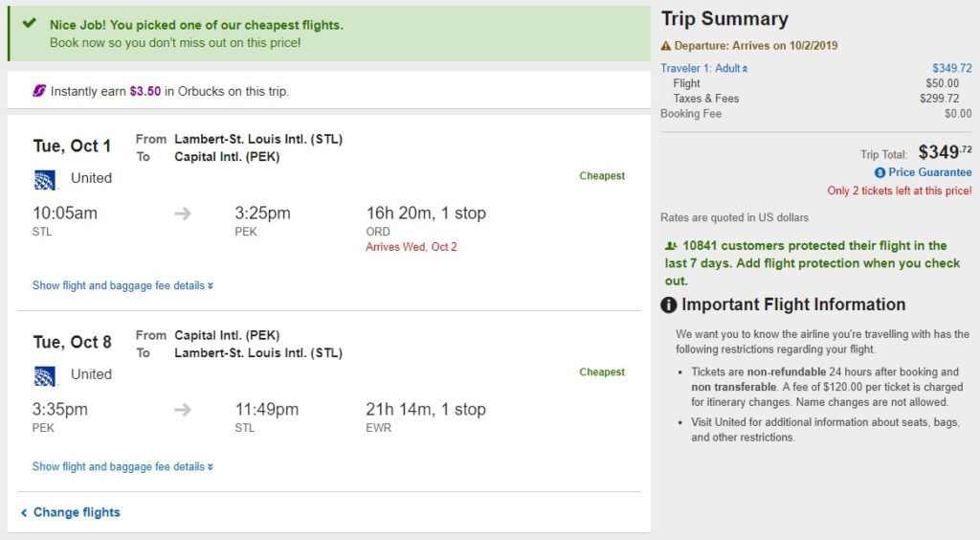Click the purple Orbucks logo icon
Image resolution: width=980 pixels, height=540 pixels.
coord(39,91)
